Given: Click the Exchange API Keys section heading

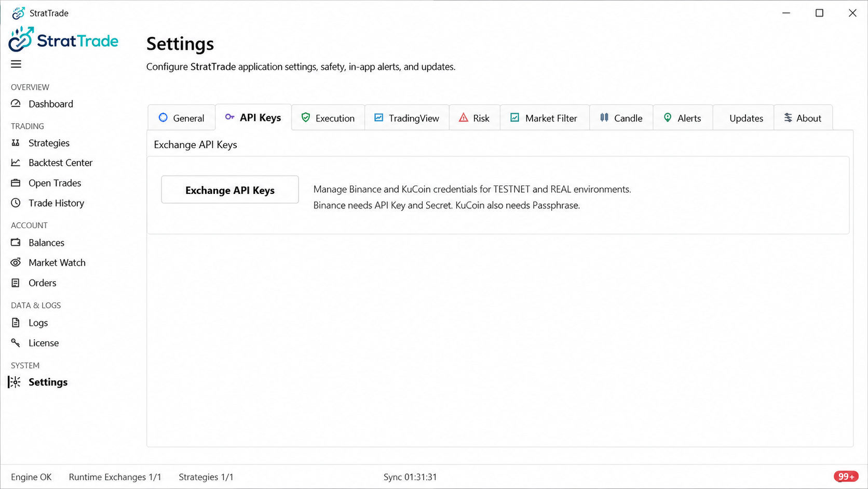Looking at the screenshot, I should coord(195,144).
